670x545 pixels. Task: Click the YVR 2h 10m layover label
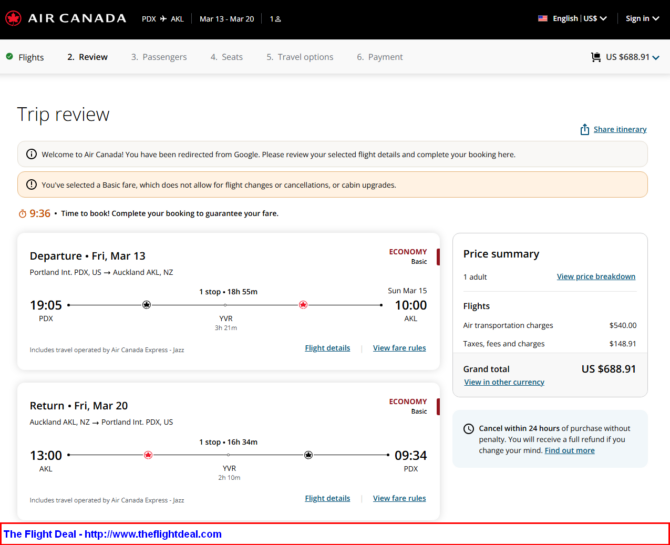click(229, 473)
